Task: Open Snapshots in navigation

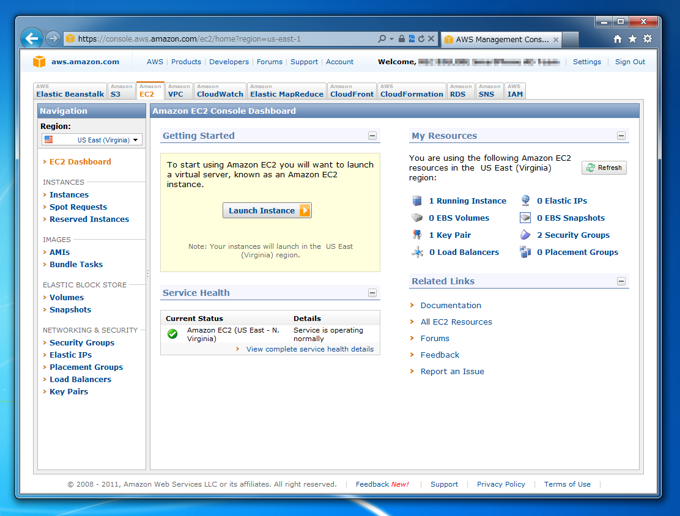Action: tap(70, 310)
